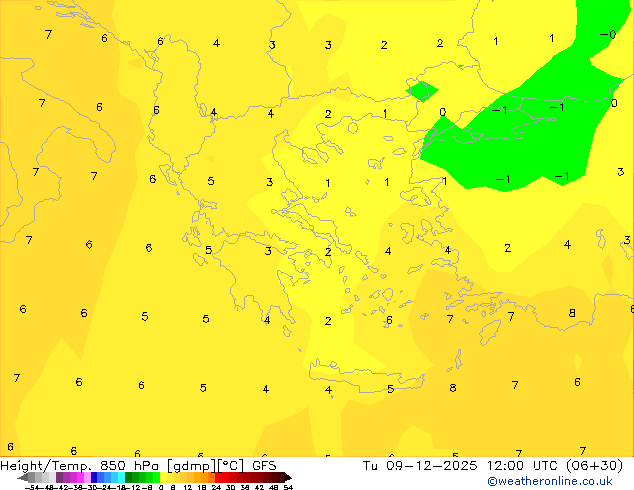
Task: Click the '54' legend scale label
Action: tap(288, 487)
